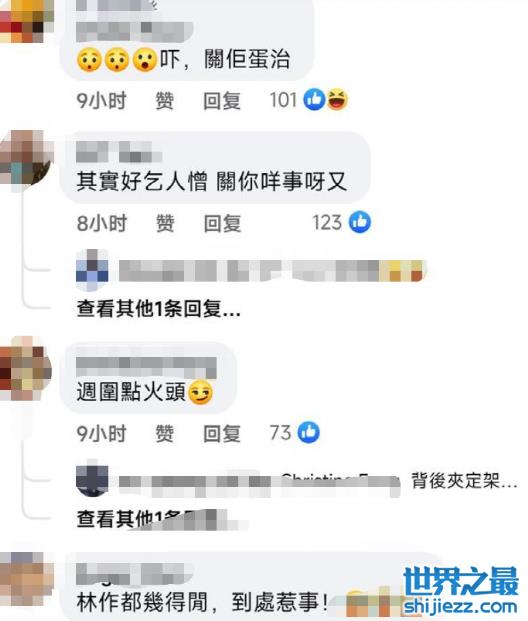Click the laughing reaction emoji beside 101
Screen dimensions: 528x621
337,99
